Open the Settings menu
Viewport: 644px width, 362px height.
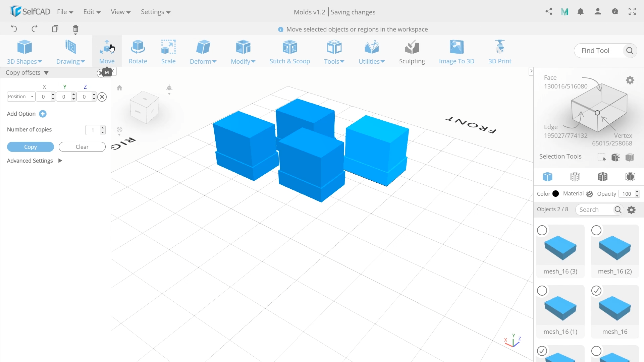click(155, 12)
